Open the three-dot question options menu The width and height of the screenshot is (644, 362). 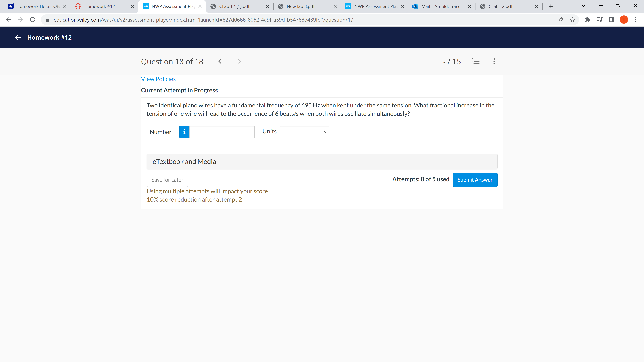494,62
